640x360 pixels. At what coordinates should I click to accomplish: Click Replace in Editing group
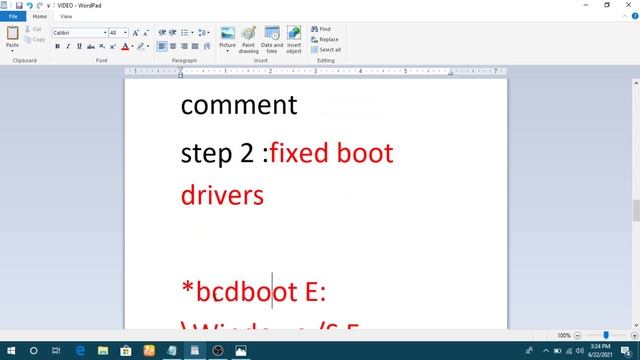pyautogui.click(x=324, y=40)
